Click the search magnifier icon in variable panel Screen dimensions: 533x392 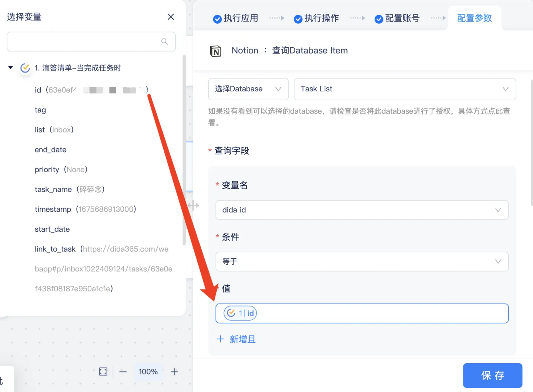point(165,41)
